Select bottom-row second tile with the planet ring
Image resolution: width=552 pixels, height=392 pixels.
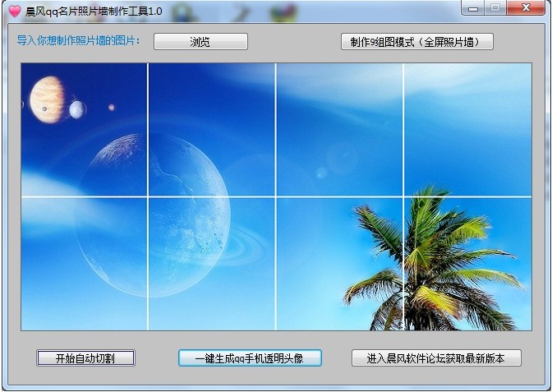(212, 263)
